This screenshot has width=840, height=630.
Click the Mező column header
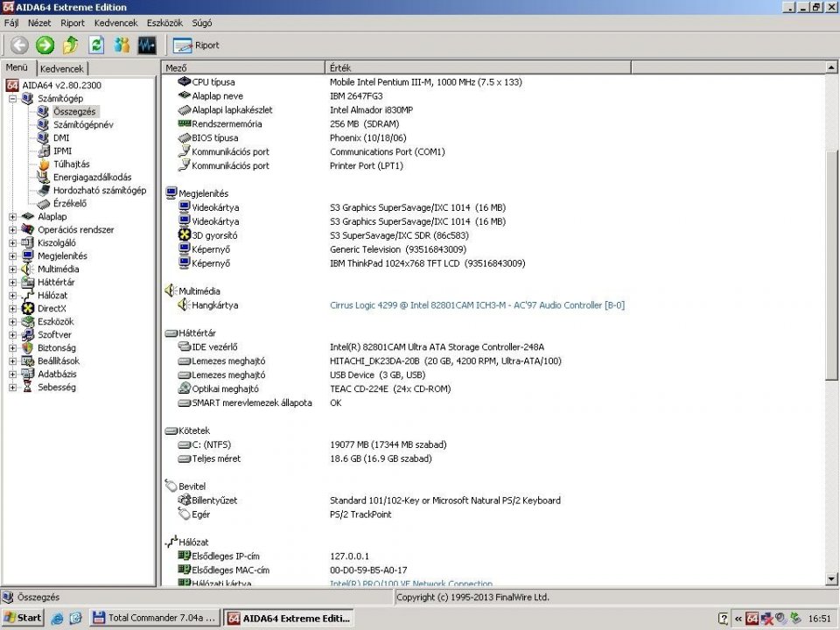coord(243,67)
